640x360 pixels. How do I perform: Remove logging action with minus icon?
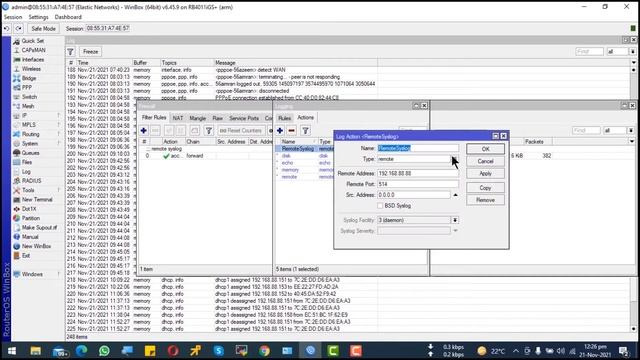[291, 131]
